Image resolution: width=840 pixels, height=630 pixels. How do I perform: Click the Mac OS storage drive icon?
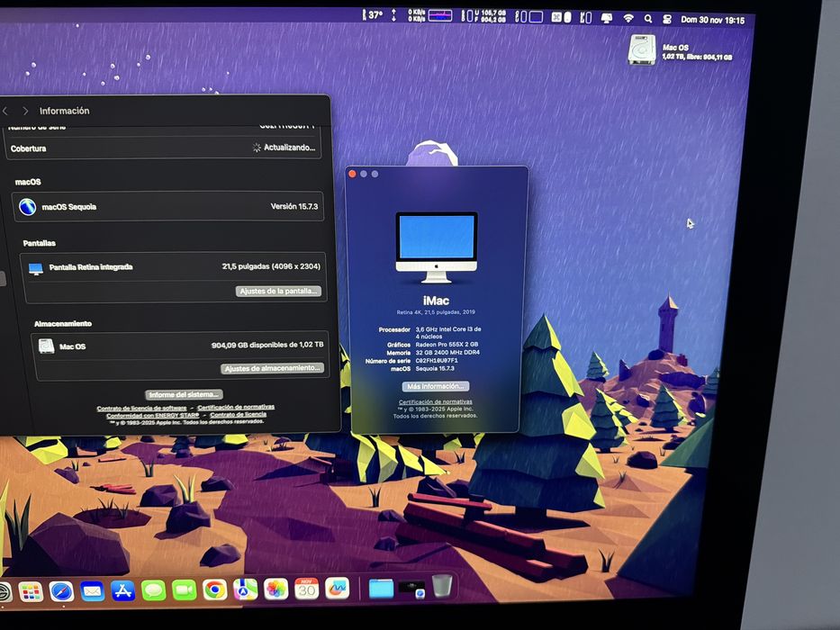(47, 346)
